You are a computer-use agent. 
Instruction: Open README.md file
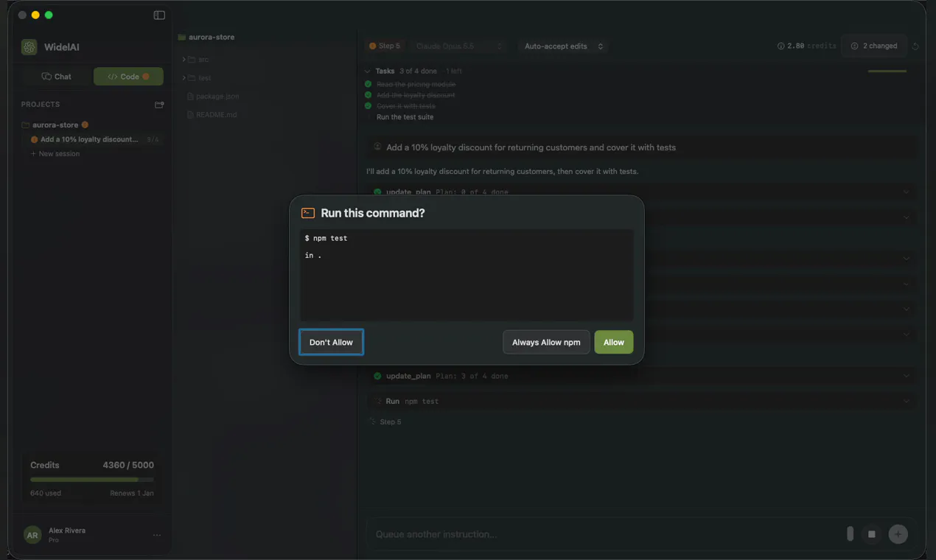pyautogui.click(x=212, y=115)
